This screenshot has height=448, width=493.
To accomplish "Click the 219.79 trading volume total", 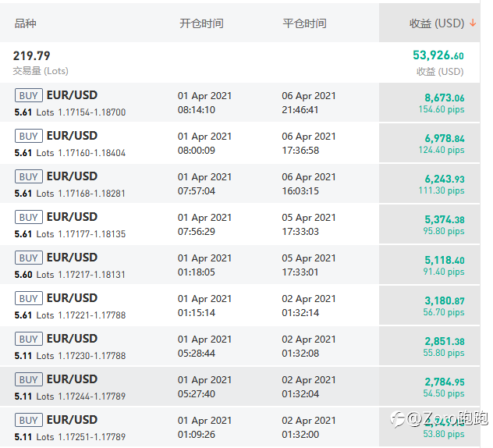I will 32,56.
